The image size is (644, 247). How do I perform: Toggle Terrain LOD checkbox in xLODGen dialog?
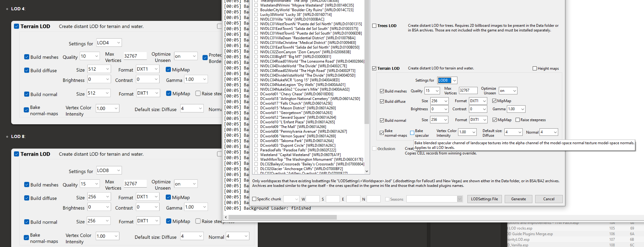374,68
